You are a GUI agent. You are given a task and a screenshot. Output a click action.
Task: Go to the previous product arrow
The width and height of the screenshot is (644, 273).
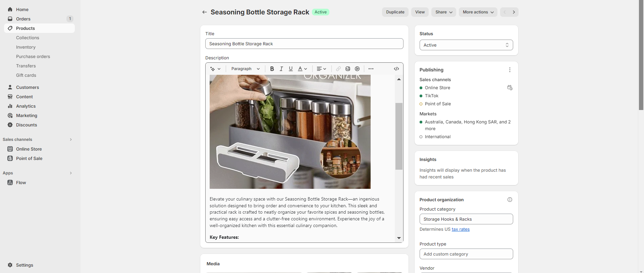tap(505, 12)
